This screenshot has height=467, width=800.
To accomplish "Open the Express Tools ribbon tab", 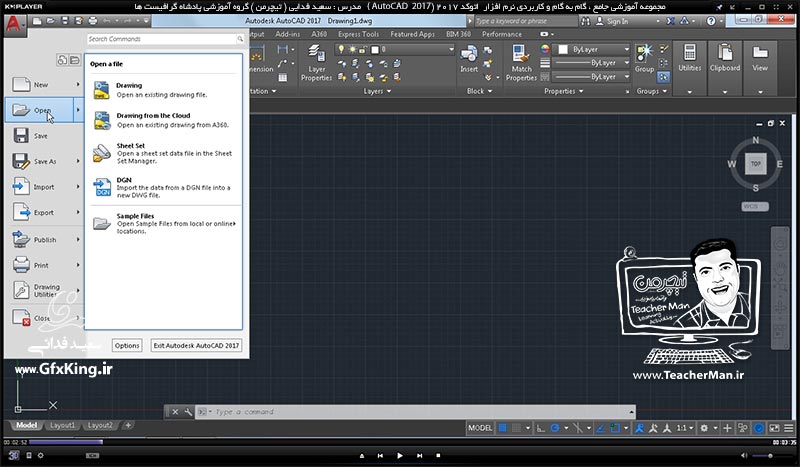I will (x=358, y=34).
